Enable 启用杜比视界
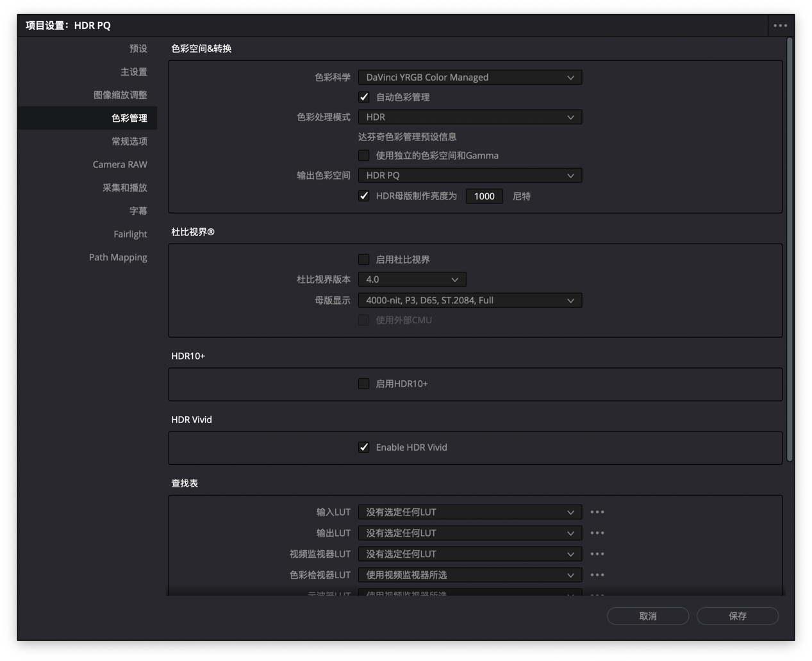The image size is (812, 661). pos(363,259)
